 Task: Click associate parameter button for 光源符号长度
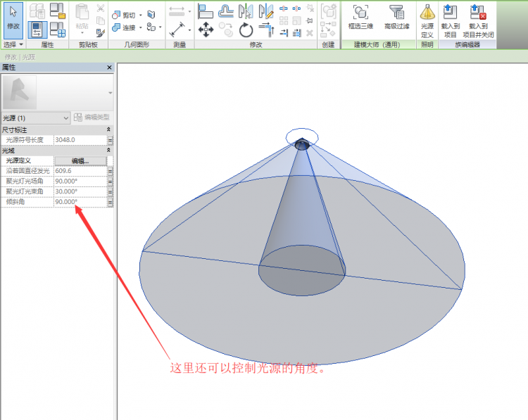(110, 140)
